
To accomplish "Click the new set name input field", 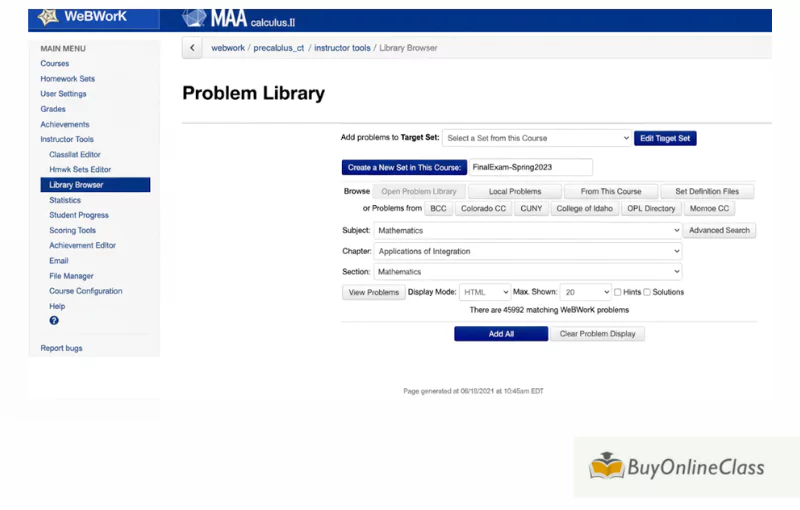I will point(530,167).
